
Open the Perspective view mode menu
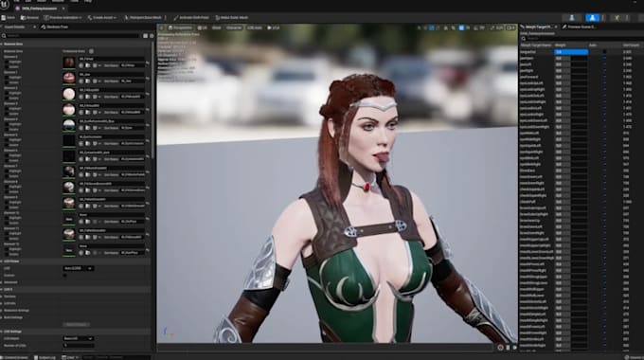(180, 27)
